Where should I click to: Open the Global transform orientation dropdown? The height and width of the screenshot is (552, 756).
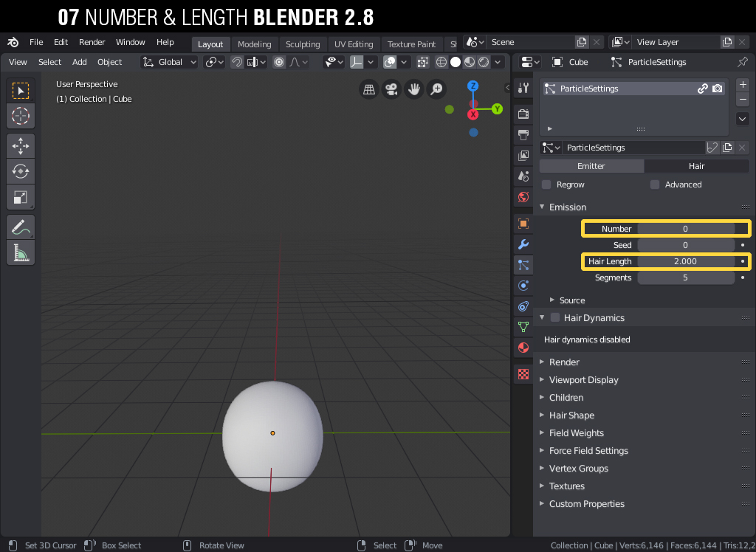(171, 62)
